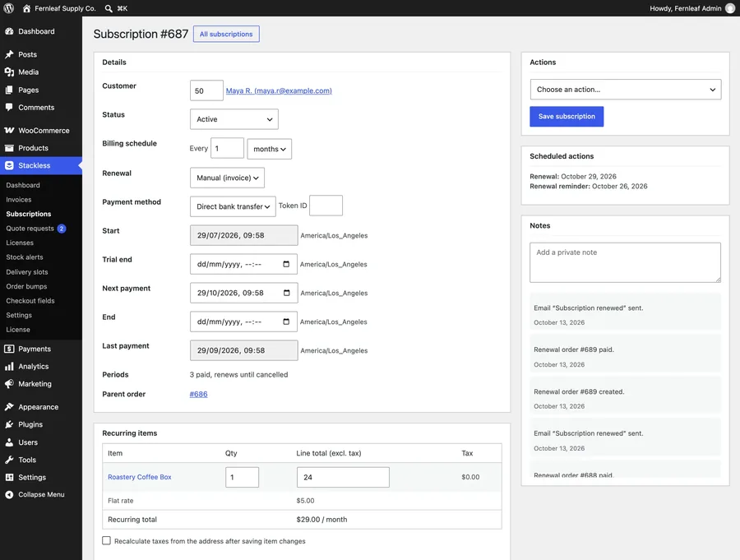Open the Status dropdown
The height and width of the screenshot is (560, 740).
coord(234,119)
